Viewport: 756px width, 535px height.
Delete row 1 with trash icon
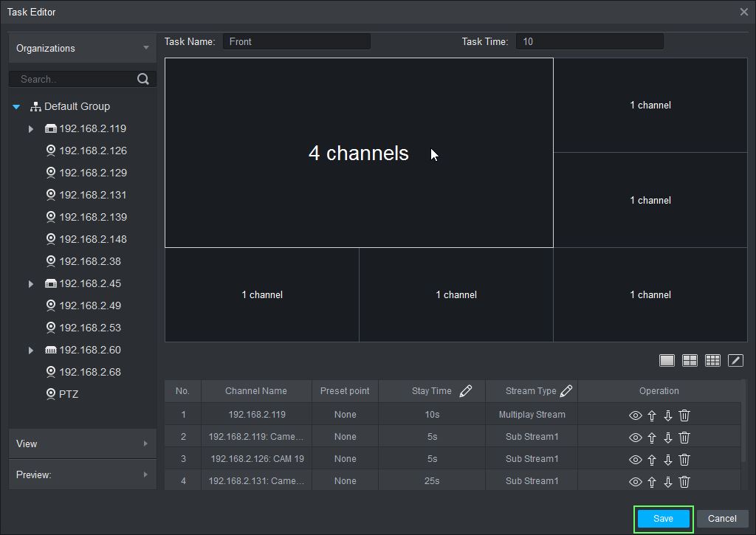coord(684,415)
